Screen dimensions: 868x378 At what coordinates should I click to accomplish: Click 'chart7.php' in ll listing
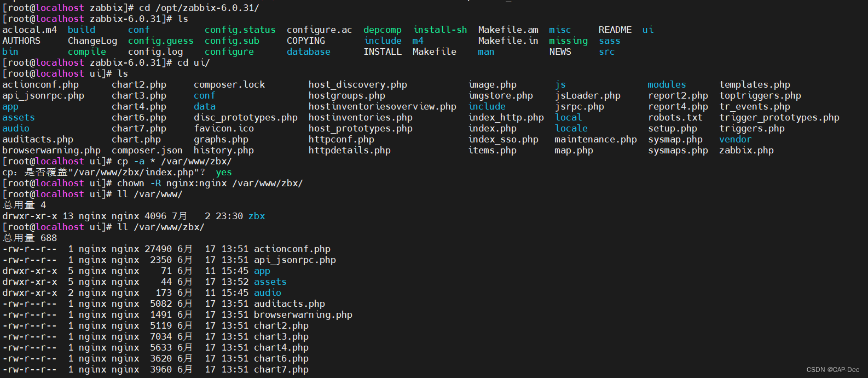tap(281, 369)
